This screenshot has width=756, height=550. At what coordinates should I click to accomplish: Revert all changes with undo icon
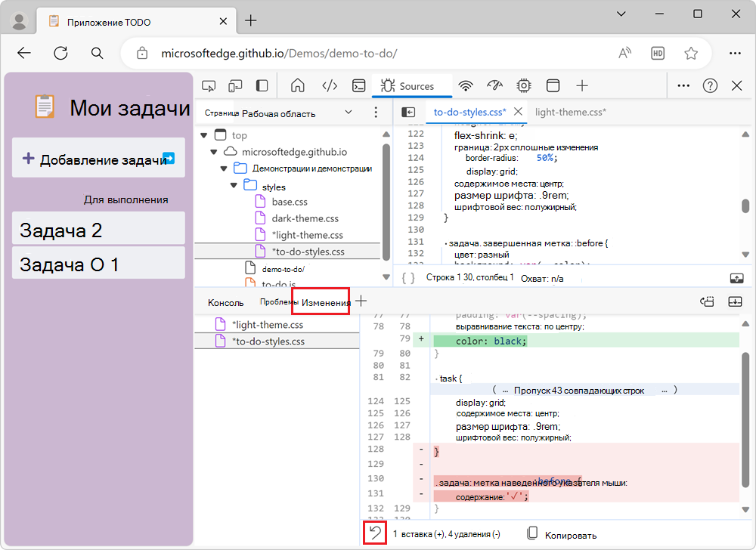[375, 533]
